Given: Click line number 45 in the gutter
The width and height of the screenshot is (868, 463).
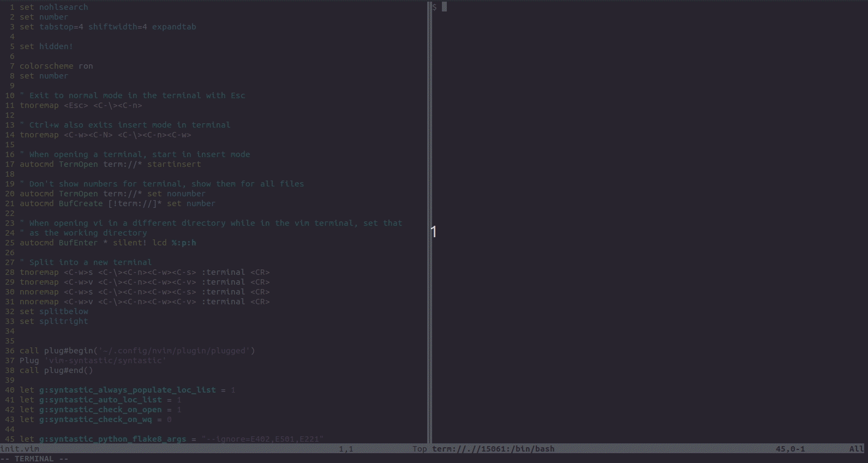Looking at the screenshot, I should click(10, 439).
